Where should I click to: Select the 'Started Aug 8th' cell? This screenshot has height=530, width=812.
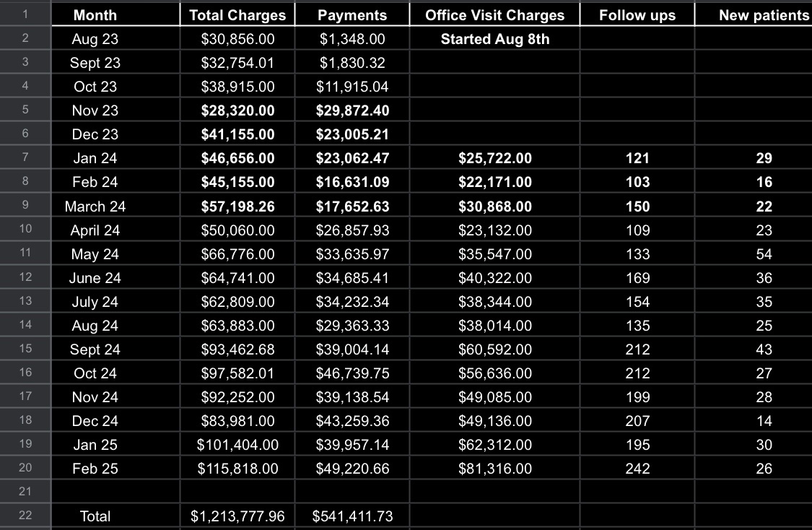(494, 39)
